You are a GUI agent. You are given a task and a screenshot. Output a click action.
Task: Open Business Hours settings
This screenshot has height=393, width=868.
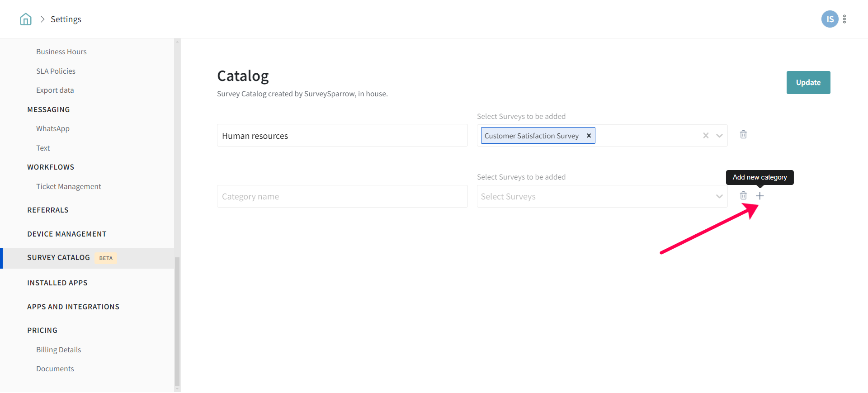coord(61,52)
